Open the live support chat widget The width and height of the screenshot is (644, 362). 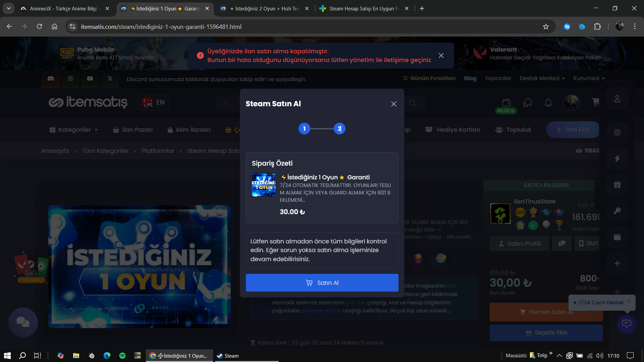click(627, 323)
